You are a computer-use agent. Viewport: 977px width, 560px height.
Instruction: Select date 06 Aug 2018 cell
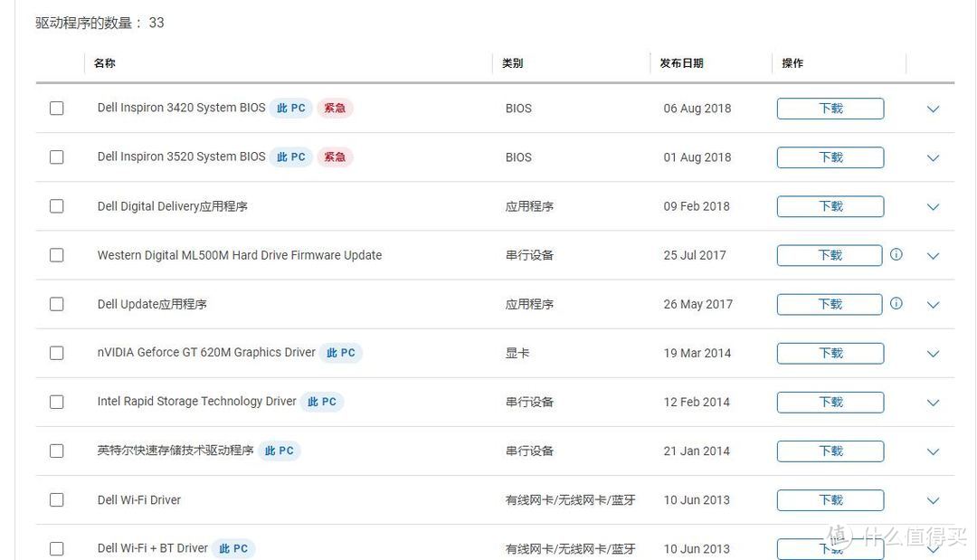pyautogui.click(x=697, y=109)
